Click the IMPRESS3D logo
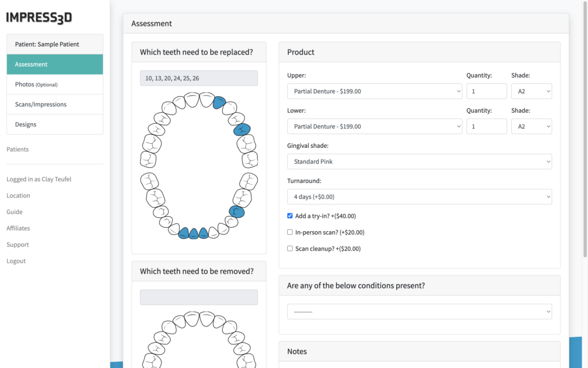This screenshot has height=368, width=588. click(39, 18)
